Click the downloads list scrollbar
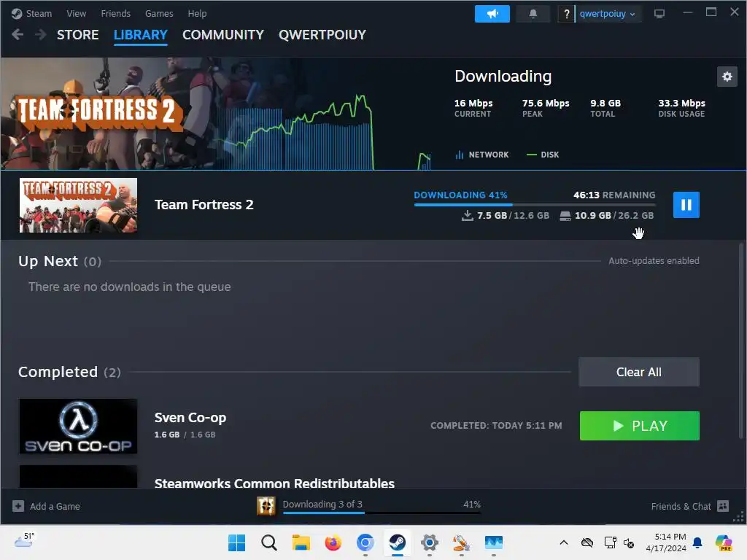 741,341
